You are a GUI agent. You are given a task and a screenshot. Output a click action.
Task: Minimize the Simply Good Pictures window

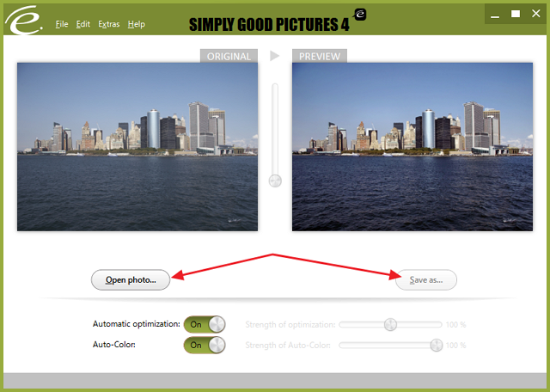click(x=496, y=14)
